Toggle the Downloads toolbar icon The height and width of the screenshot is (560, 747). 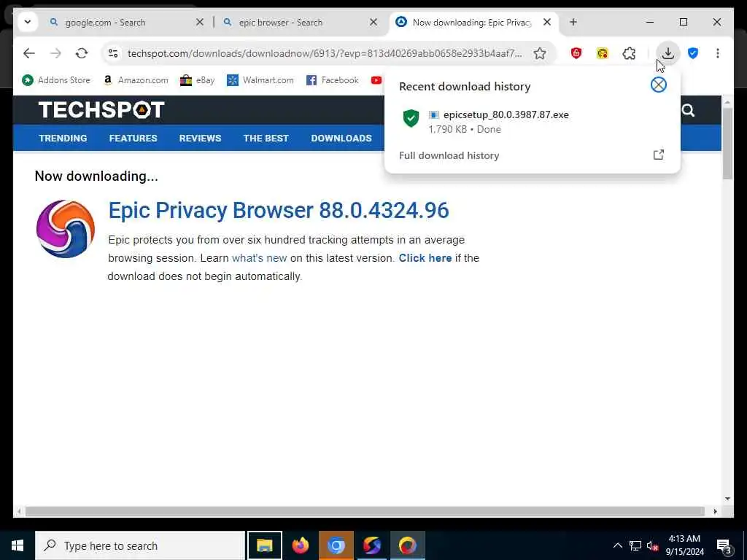668,53
